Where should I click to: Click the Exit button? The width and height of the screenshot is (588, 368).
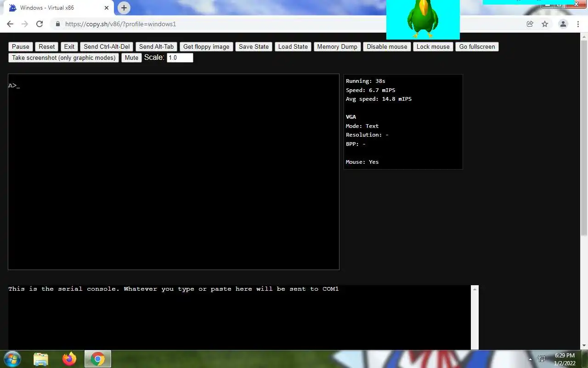(69, 46)
